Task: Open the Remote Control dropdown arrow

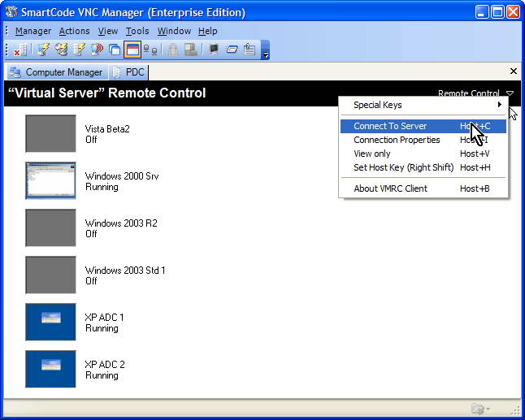Action: [x=510, y=93]
